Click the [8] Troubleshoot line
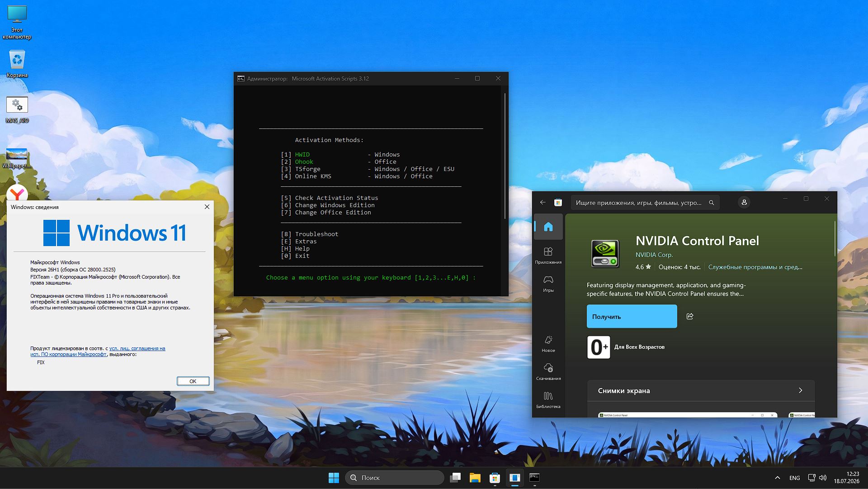 pyautogui.click(x=310, y=234)
